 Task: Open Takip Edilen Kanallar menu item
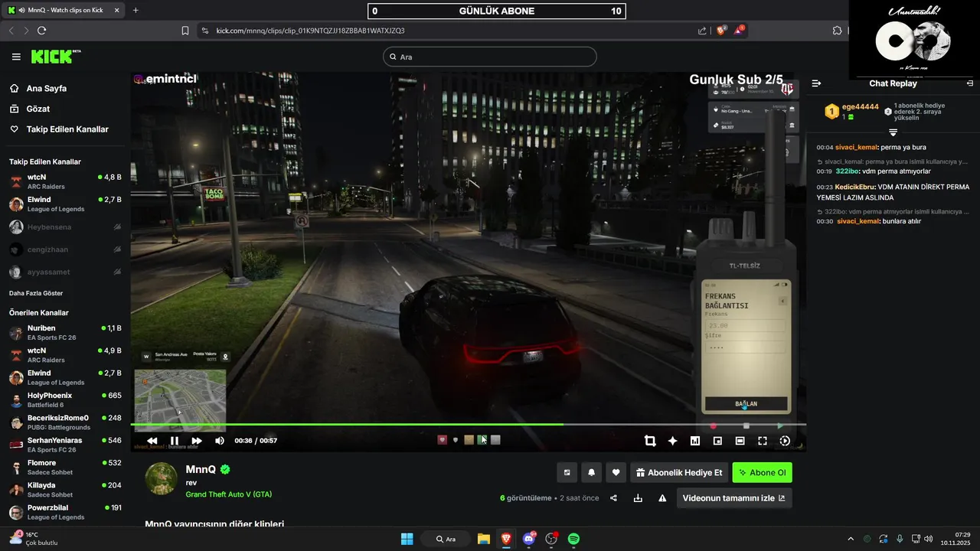coord(67,129)
